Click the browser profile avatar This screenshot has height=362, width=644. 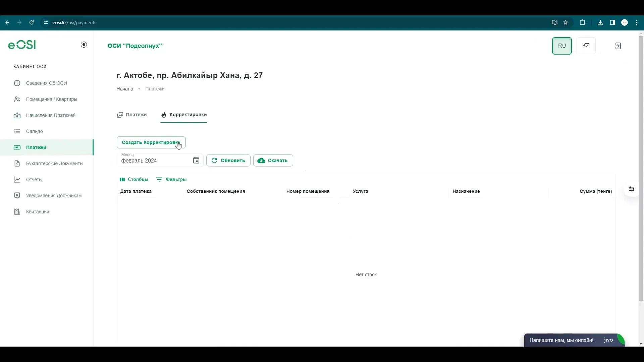[x=625, y=22]
